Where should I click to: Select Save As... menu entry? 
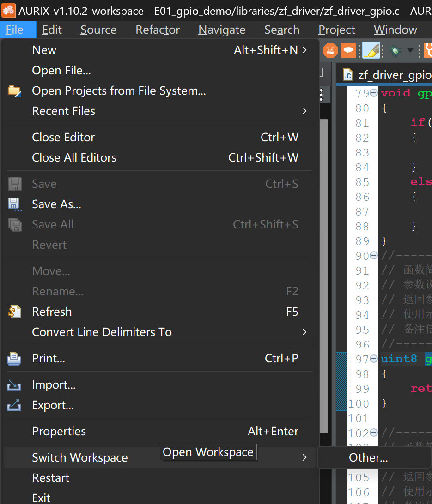(x=159, y=204)
